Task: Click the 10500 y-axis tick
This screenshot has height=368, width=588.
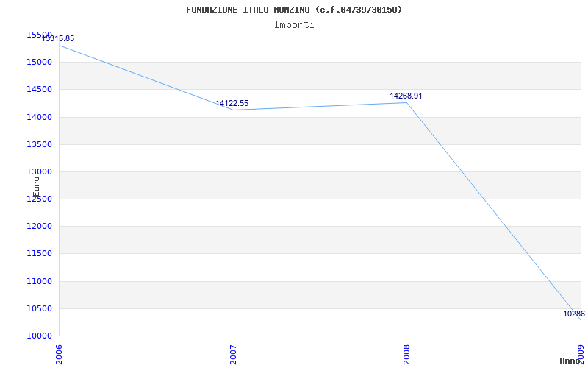Action: 39,309
